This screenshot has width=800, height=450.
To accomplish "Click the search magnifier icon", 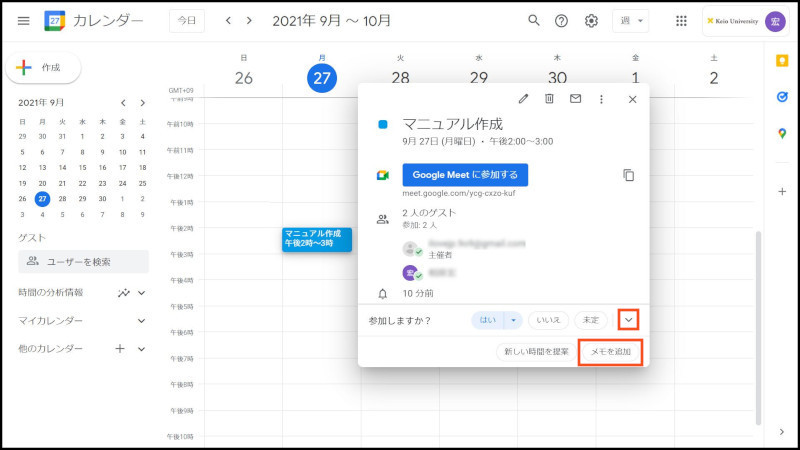I will (534, 21).
